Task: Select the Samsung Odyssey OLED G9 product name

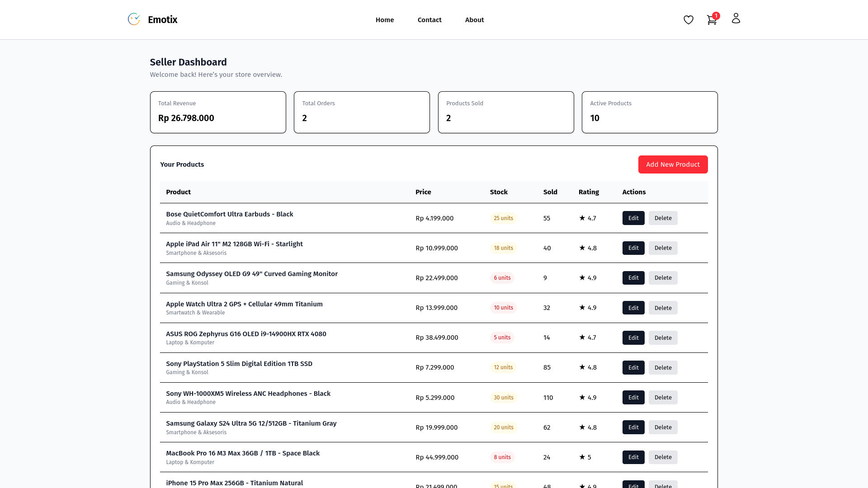Action: (x=252, y=274)
